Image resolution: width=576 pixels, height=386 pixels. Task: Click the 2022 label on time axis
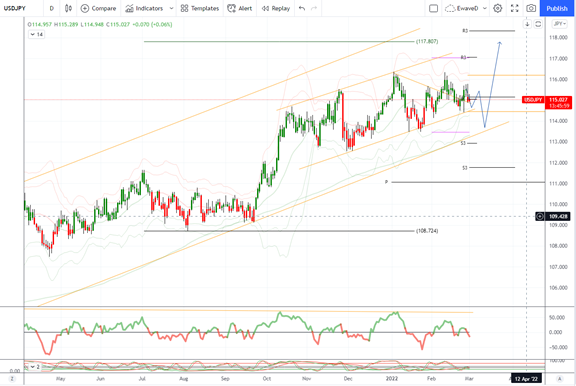(392, 378)
